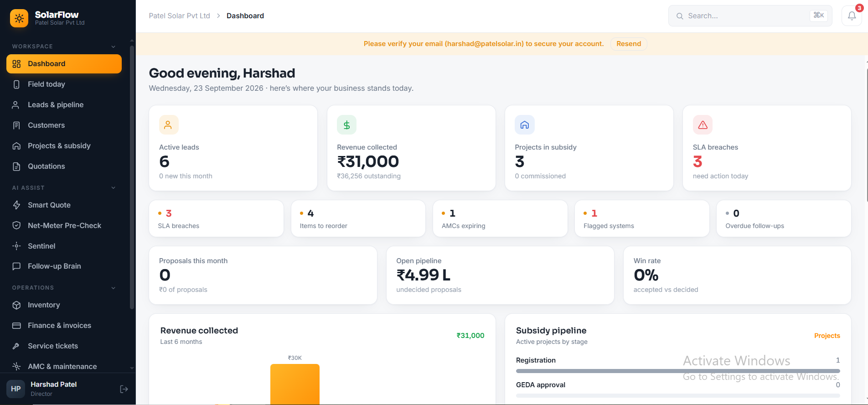Click the Revenue collected dollar icon
This screenshot has height=405, width=868.
click(x=346, y=125)
